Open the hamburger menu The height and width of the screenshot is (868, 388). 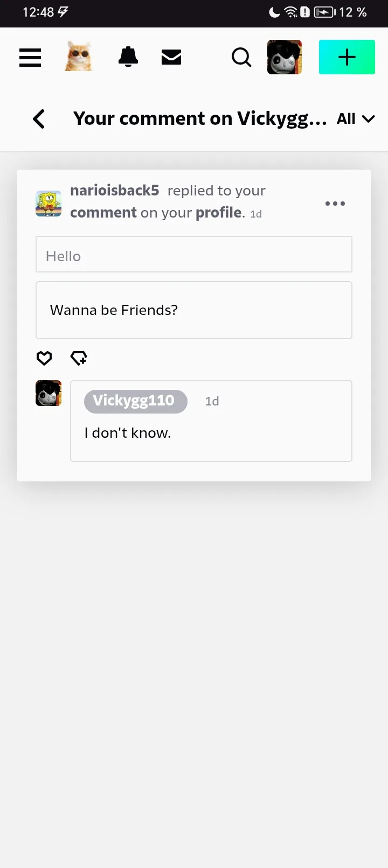pyautogui.click(x=30, y=57)
